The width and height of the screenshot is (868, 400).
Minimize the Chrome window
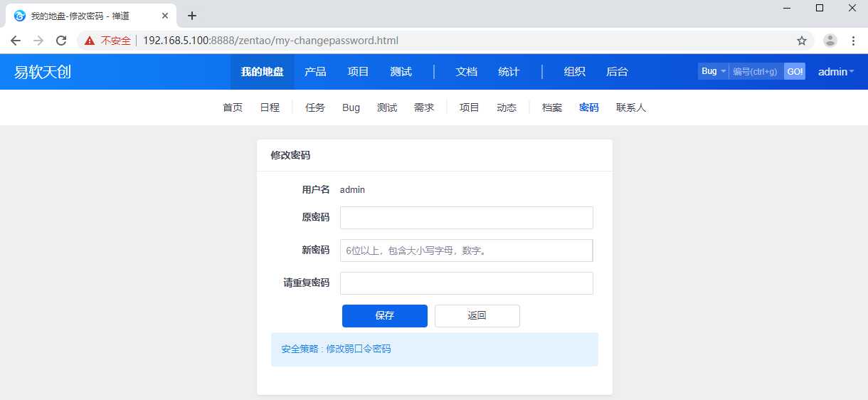[x=786, y=8]
